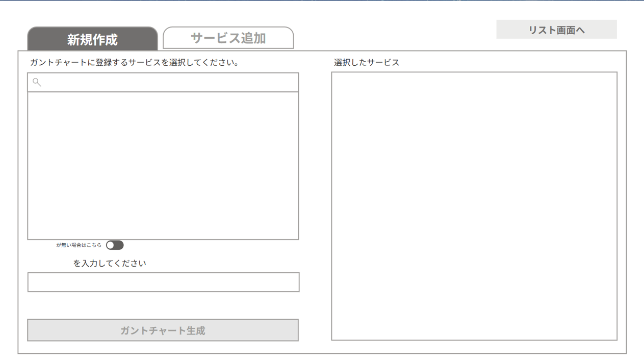Click the magnifying glass search icon
The image size is (644, 363).
click(x=37, y=82)
